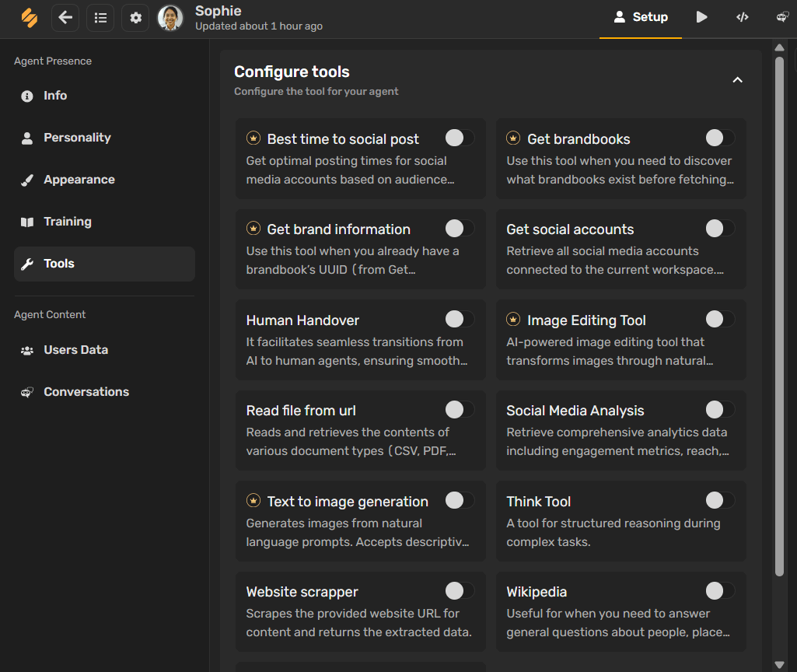797x672 pixels.
Task: Enable Text to image generation
Action: coord(460,500)
